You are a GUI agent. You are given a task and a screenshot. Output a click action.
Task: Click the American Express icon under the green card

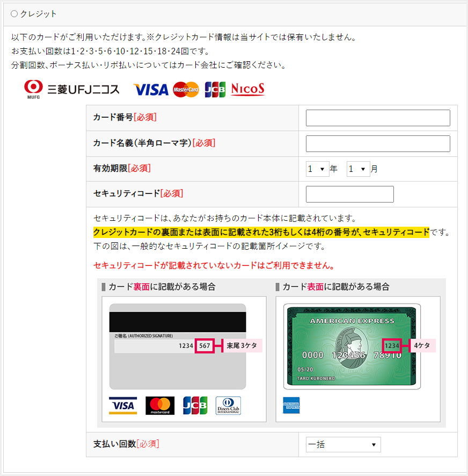(x=291, y=405)
